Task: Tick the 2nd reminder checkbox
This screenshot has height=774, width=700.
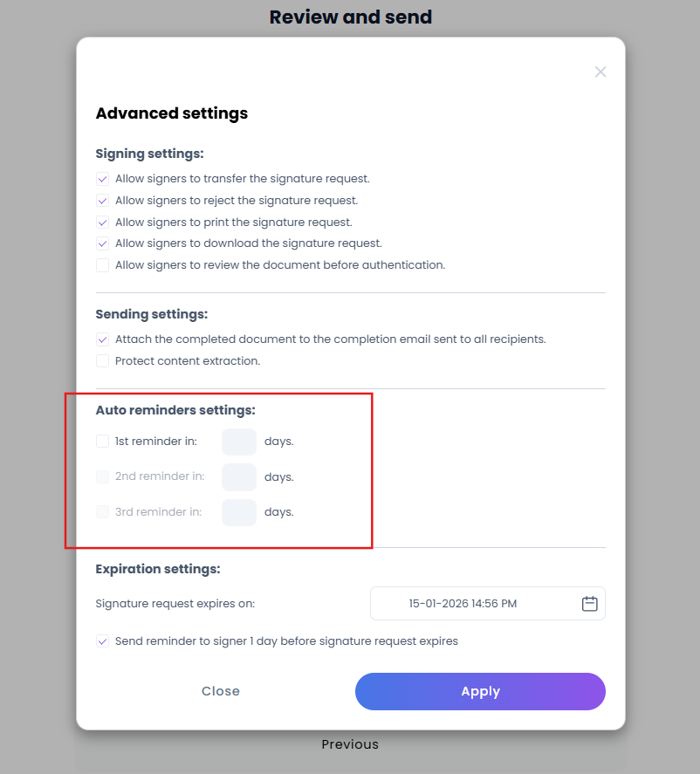Action: tap(102, 476)
